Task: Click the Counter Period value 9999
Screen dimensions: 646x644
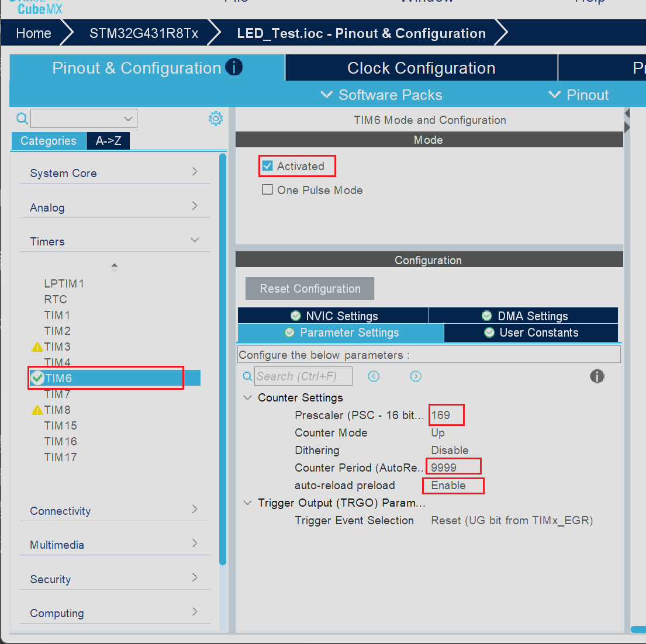Action: 444,468
